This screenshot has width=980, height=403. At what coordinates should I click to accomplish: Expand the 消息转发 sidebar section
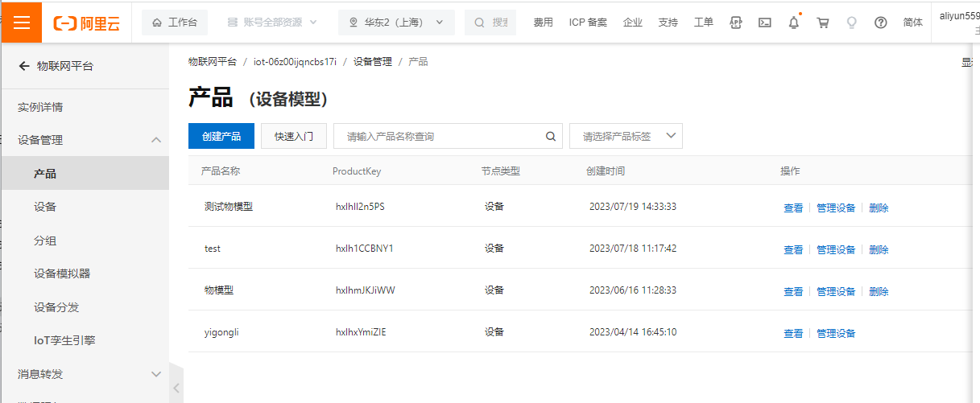point(156,374)
